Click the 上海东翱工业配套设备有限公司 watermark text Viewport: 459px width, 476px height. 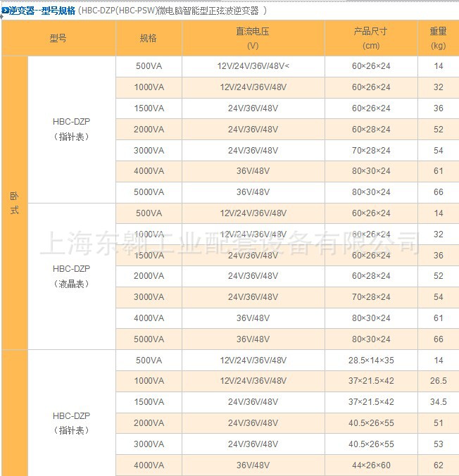229,243
